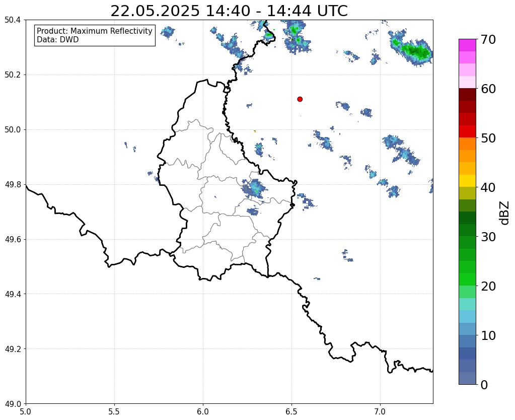This screenshot has width=515, height=420.
Task: Click the 'Product: Maximum Reflectivity' label
Action: pyautogui.click(x=95, y=31)
